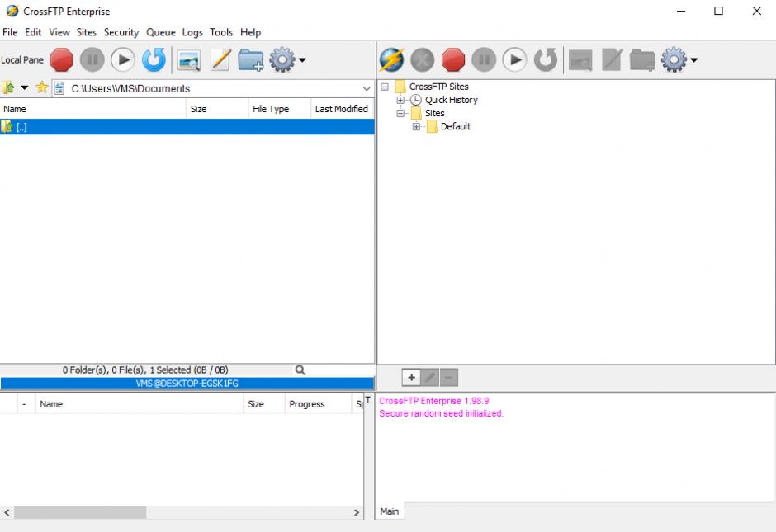Image resolution: width=776 pixels, height=532 pixels.
Task: Click the queue scrollbar right arrow
Action: (357, 513)
